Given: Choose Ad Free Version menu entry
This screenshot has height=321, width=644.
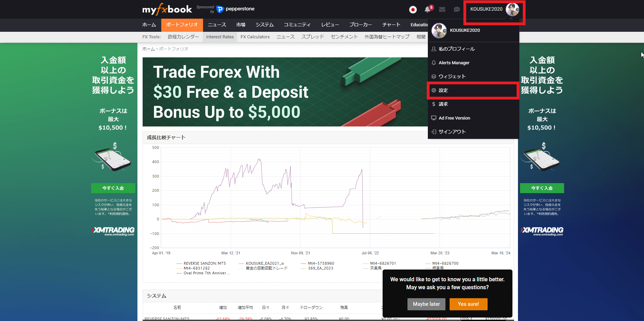Looking at the screenshot, I should pyautogui.click(x=473, y=118).
